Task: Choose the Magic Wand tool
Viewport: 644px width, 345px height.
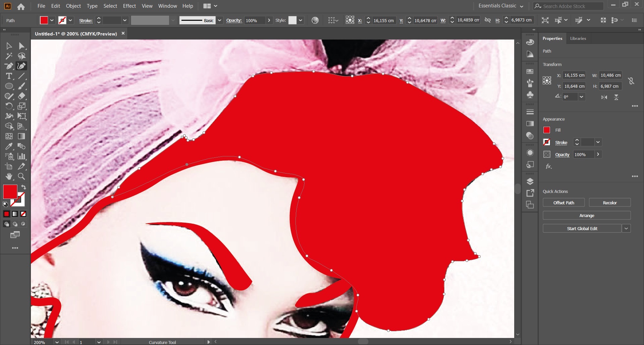Action: coord(9,56)
